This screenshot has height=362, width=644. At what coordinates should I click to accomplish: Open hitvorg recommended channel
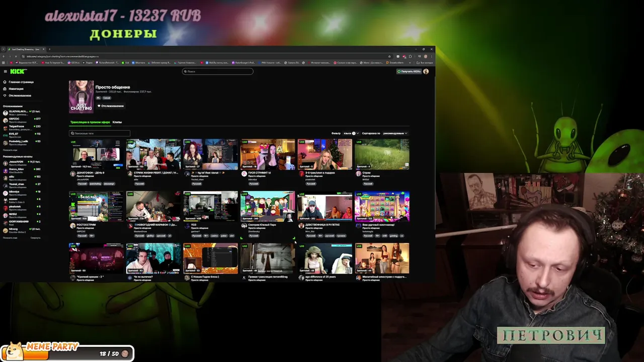(x=22, y=230)
